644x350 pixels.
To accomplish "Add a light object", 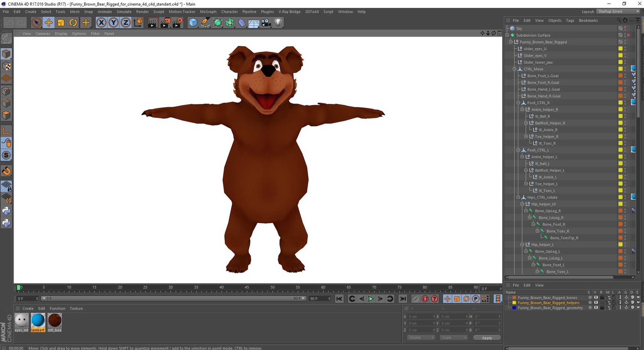I will [278, 23].
